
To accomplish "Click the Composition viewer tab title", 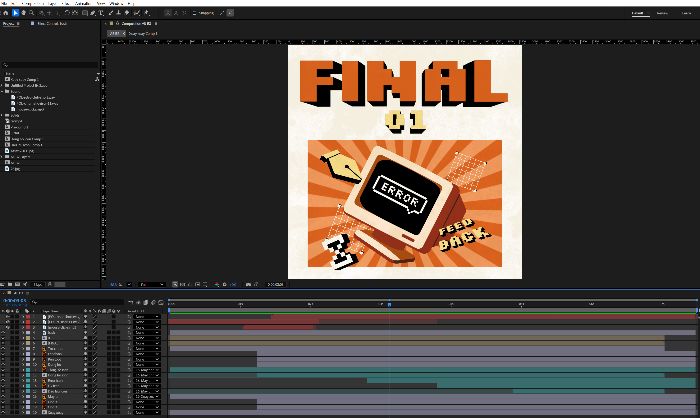I will click(x=136, y=23).
